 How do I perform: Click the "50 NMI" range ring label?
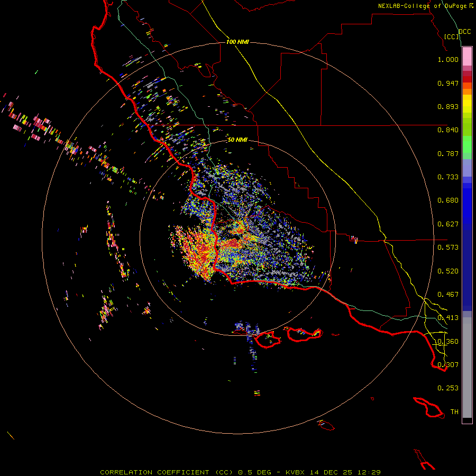[x=237, y=140]
